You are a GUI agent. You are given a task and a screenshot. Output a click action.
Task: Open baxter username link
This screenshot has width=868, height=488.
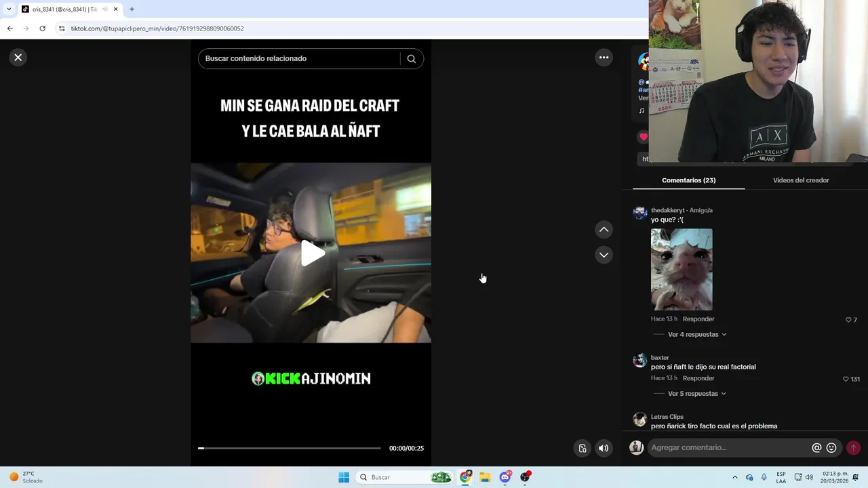pos(660,358)
